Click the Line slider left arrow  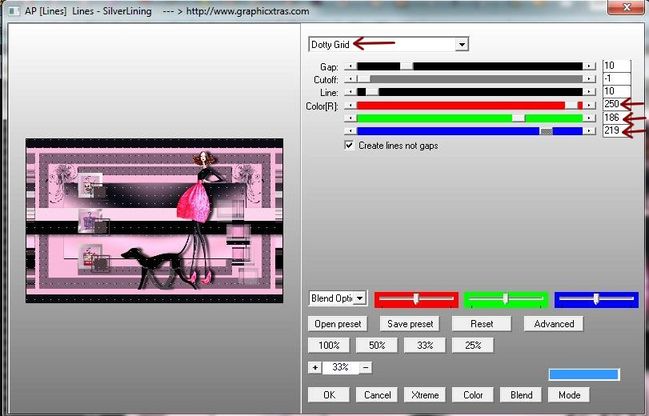click(x=351, y=92)
